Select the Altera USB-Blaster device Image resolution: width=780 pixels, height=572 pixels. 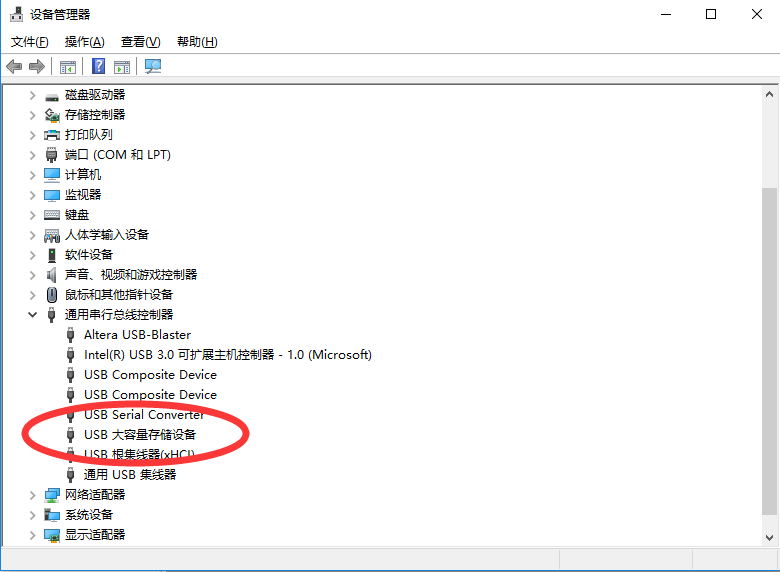(137, 335)
